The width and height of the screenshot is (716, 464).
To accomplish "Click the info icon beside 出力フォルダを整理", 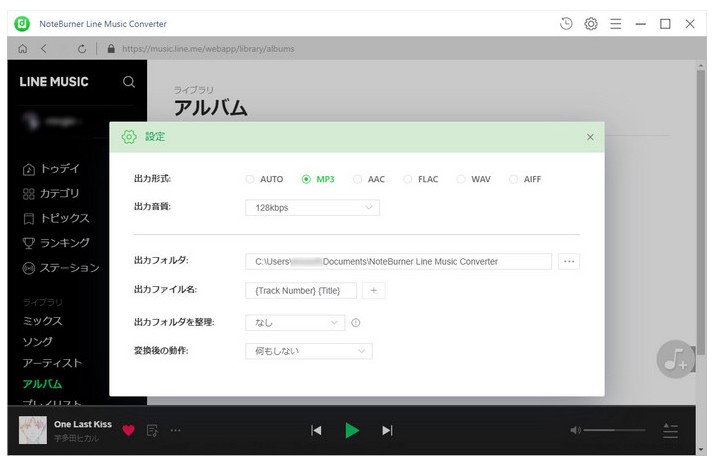I will [355, 323].
